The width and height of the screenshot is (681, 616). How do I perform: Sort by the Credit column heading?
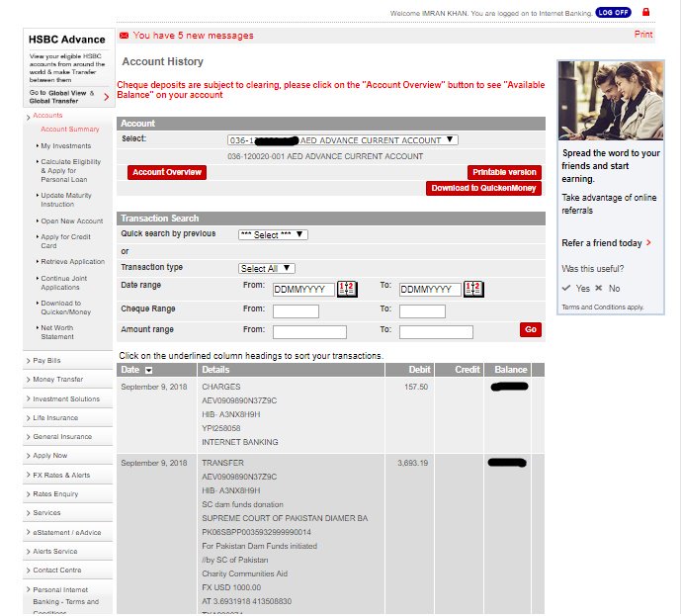tap(467, 370)
